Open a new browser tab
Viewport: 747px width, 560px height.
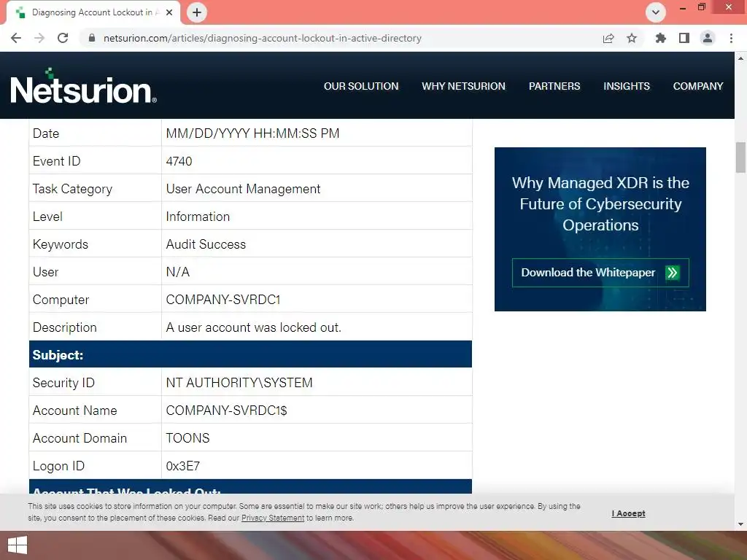(197, 12)
